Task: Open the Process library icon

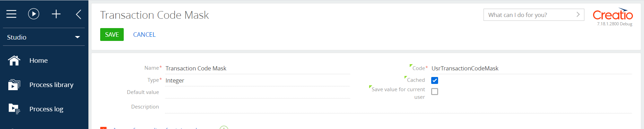Action: pyautogui.click(x=14, y=85)
